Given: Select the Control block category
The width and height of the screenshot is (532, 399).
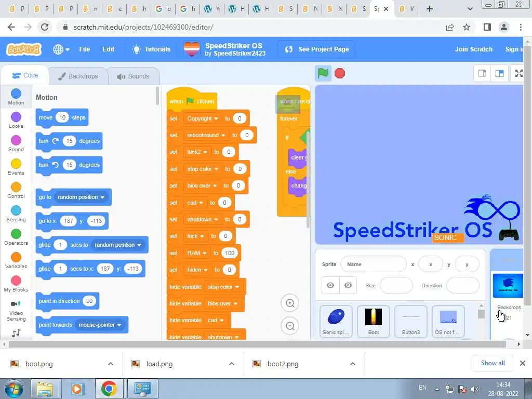Looking at the screenshot, I should coord(16,190).
